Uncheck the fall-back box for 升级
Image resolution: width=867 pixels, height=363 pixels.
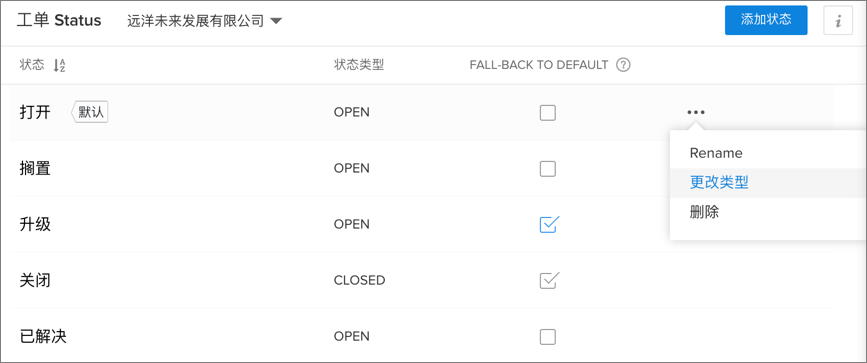[x=549, y=224]
